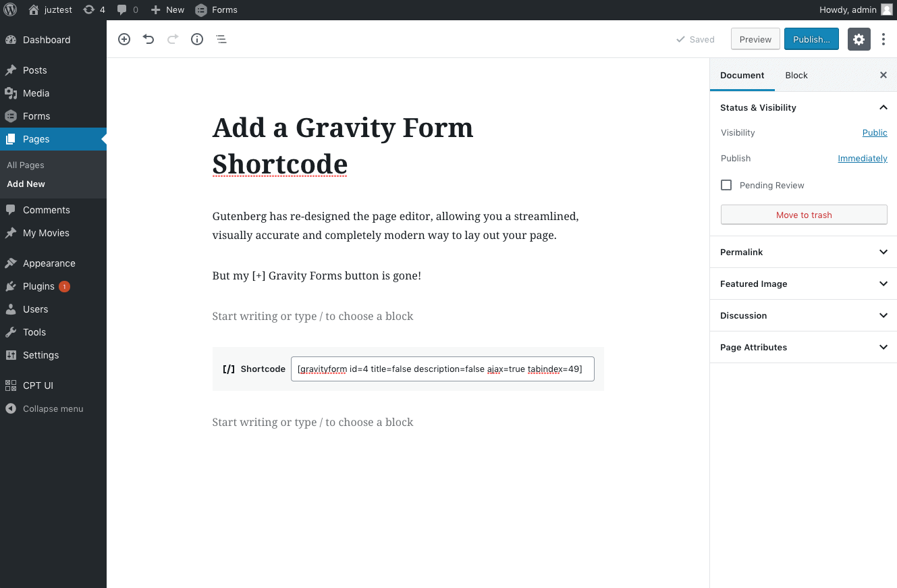Click the Move to trash button
Screen dimensions: 897x588
(x=804, y=215)
